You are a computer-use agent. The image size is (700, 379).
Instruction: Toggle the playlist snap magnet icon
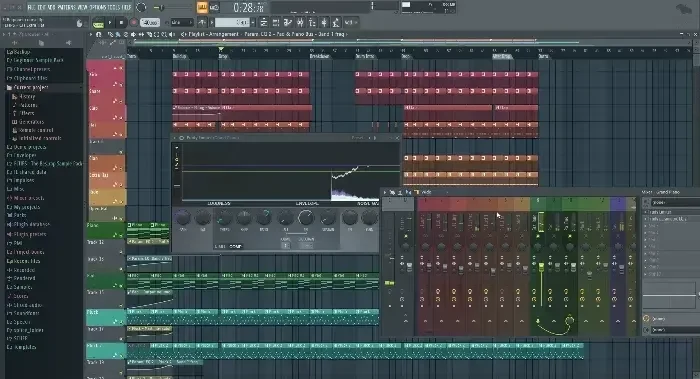(x=99, y=34)
